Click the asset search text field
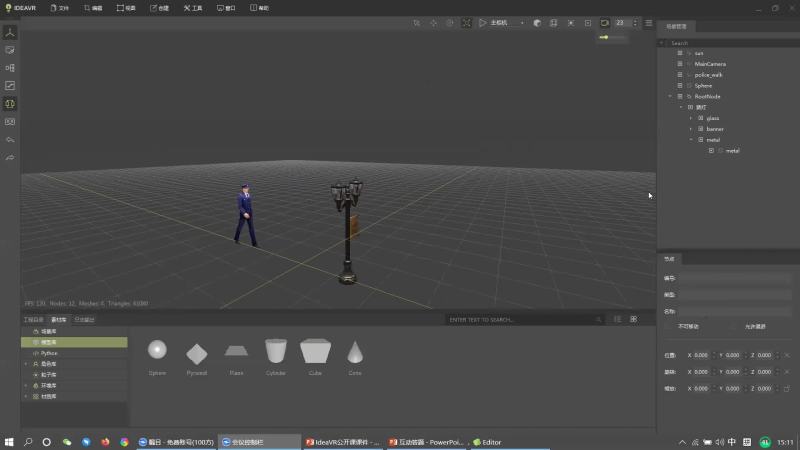The height and width of the screenshot is (450, 800). click(x=520, y=319)
